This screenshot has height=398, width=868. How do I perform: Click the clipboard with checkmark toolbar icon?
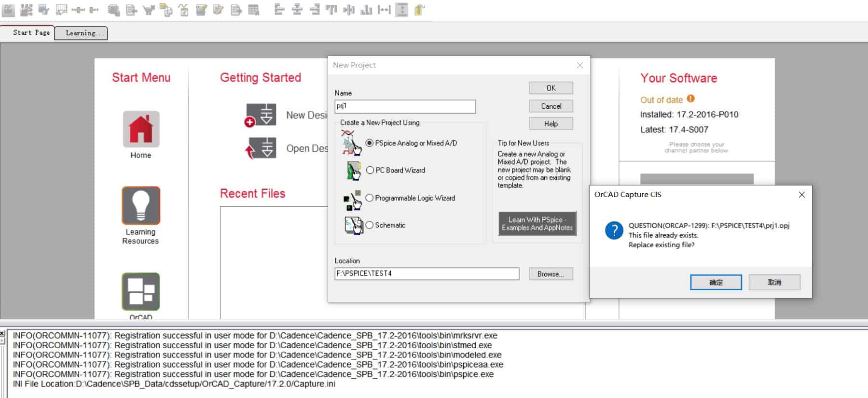point(184,10)
